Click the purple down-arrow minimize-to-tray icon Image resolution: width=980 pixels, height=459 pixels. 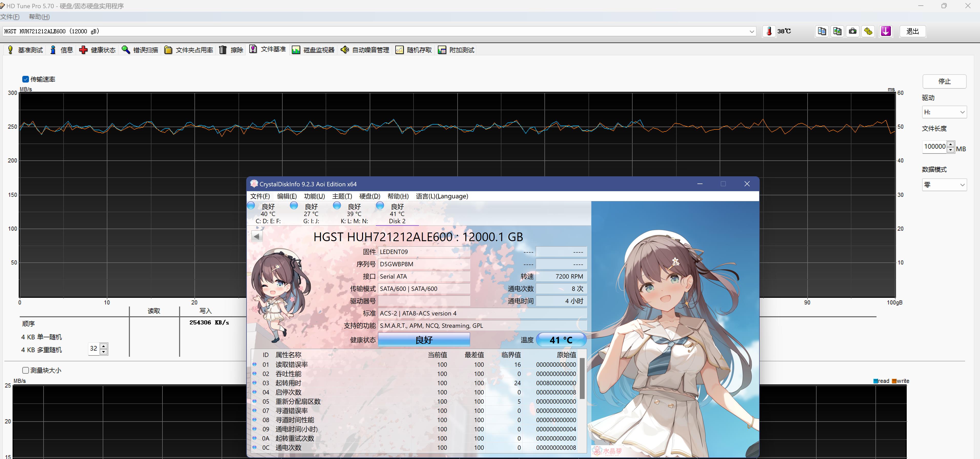[886, 31]
